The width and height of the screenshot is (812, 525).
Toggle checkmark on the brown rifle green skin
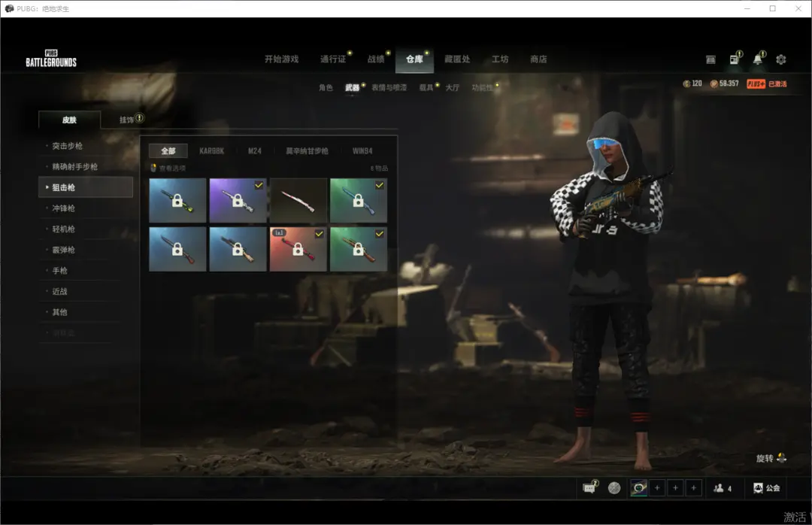click(x=380, y=234)
